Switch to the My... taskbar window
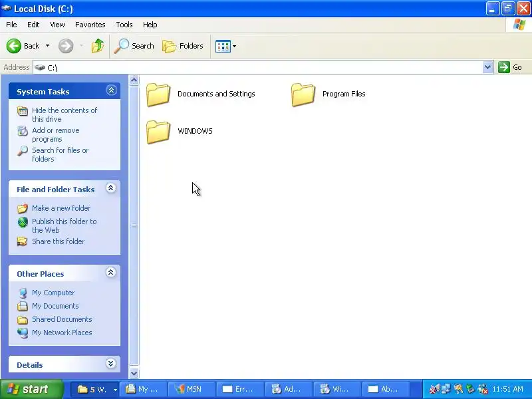The height and width of the screenshot is (399, 532). 143,389
